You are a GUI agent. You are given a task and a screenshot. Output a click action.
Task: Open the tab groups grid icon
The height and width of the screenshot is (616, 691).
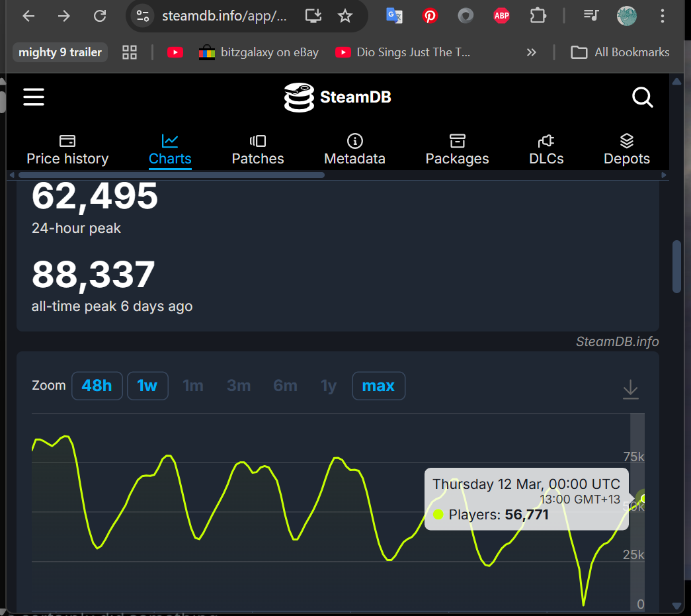130,52
